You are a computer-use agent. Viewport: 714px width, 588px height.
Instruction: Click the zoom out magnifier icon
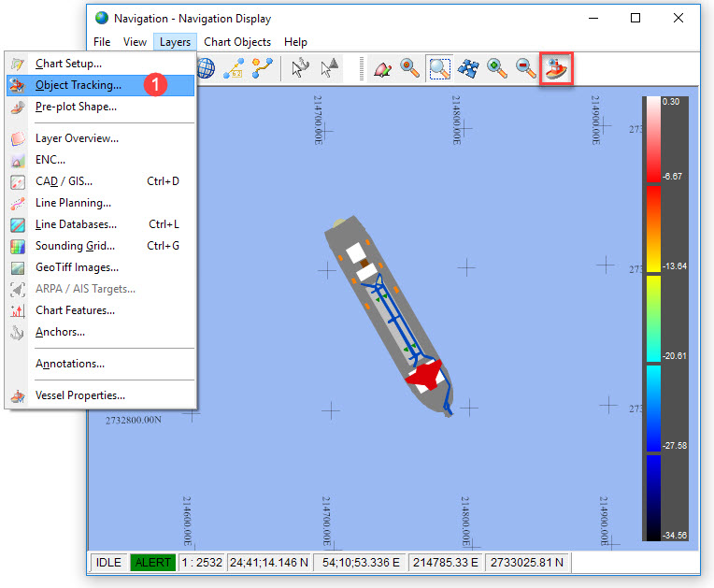(527, 68)
